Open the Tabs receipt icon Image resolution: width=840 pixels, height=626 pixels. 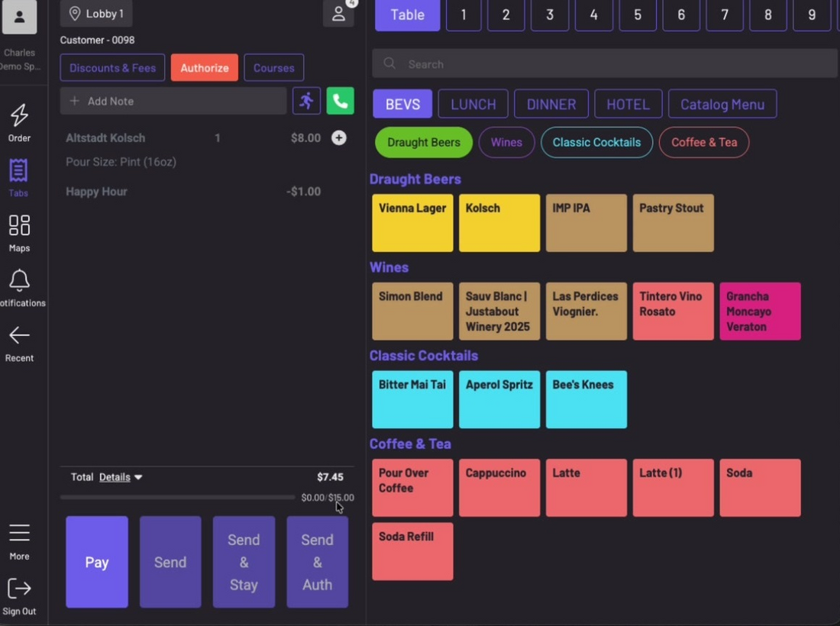point(18,171)
